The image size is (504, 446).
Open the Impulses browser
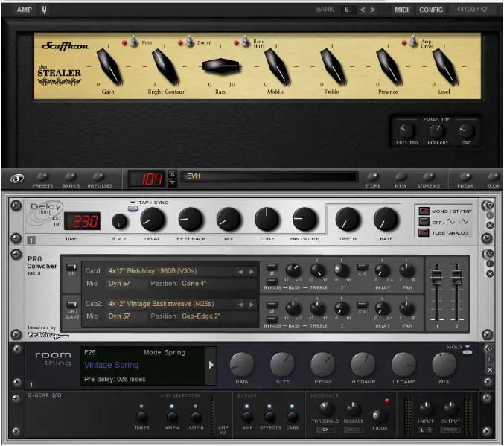99,176
